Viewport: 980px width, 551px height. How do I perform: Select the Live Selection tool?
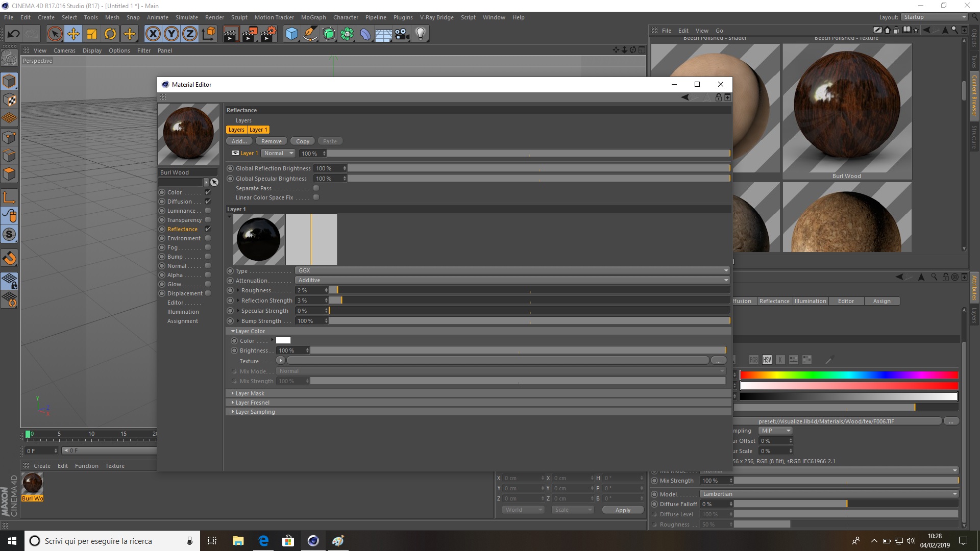(55, 34)
